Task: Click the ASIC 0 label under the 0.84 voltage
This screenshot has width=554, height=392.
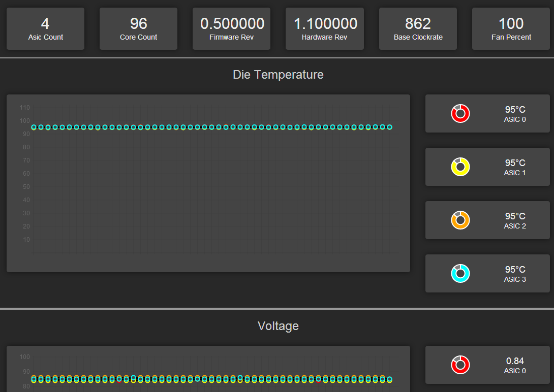Action: 515,371
